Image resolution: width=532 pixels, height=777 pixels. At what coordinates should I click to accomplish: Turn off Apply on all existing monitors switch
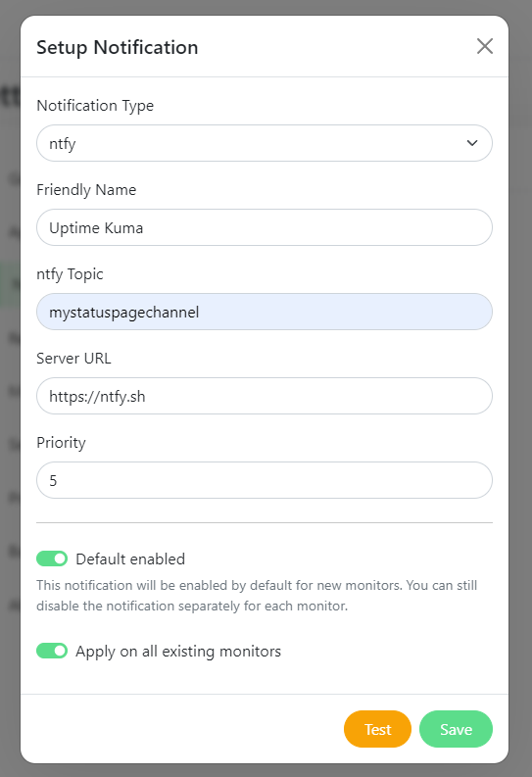click(52, 651)
